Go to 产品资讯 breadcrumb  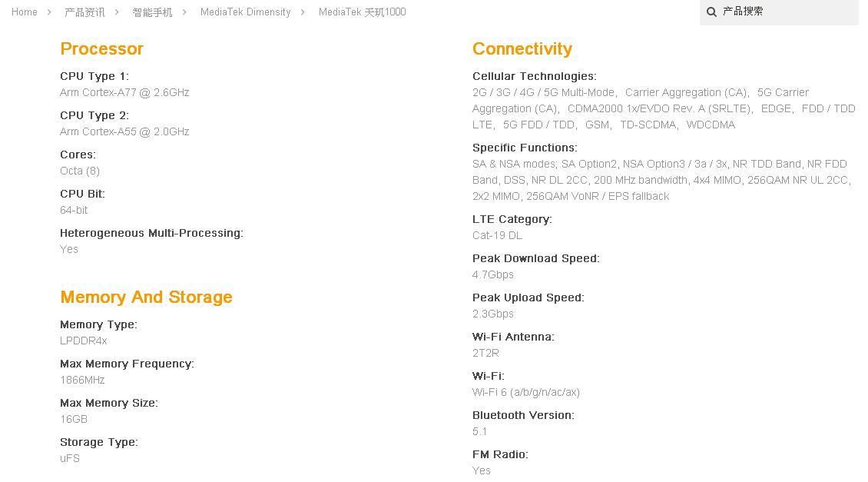click(x=84, y=12)
